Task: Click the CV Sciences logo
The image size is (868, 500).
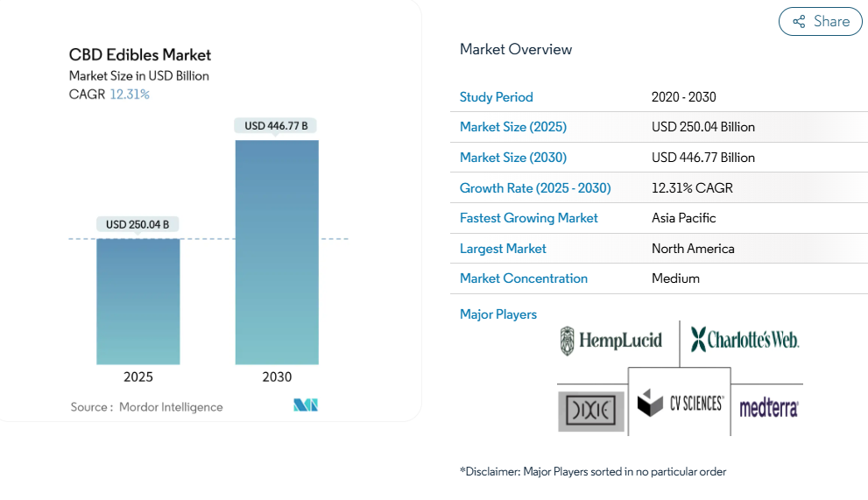Action: (x=681, y=404)
